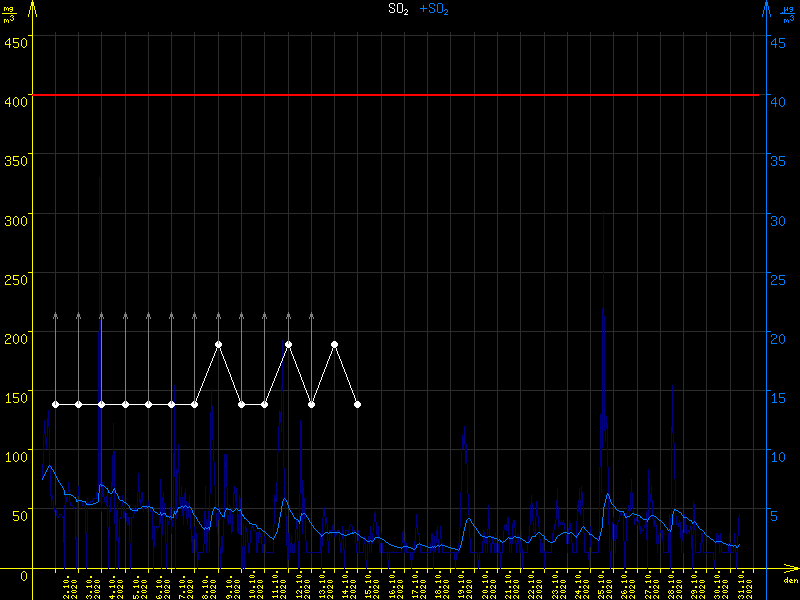Image resolution: width=800 pixels, height=600 pixels.
Task: Click the 'den' x-axis label
Action: tap(789, 580)
